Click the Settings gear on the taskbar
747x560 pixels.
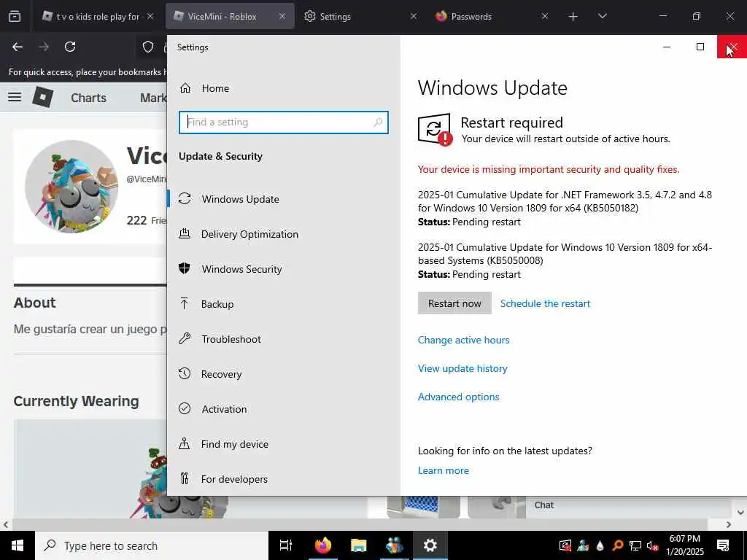[x=430, y=545]
